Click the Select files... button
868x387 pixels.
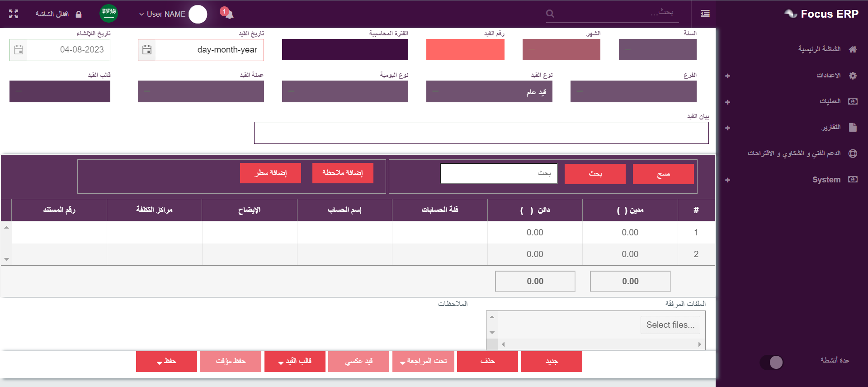[670, 325]
